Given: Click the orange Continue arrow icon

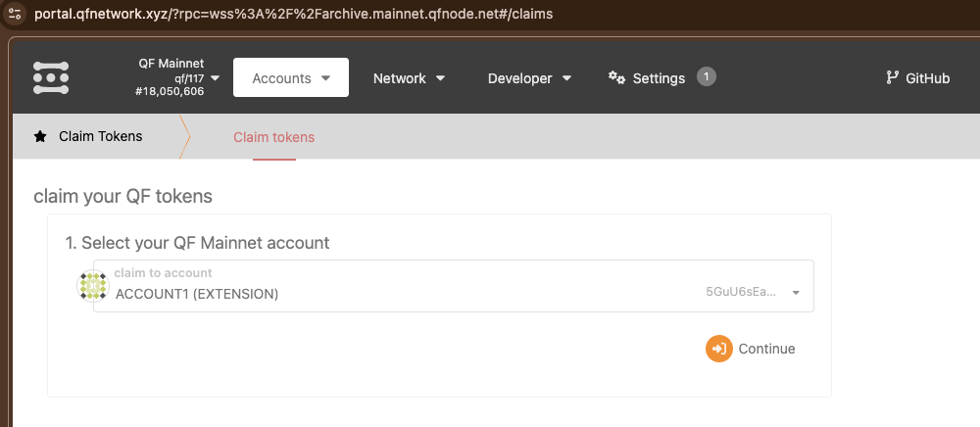Looking at the screenshot, I should coord(719,349).
